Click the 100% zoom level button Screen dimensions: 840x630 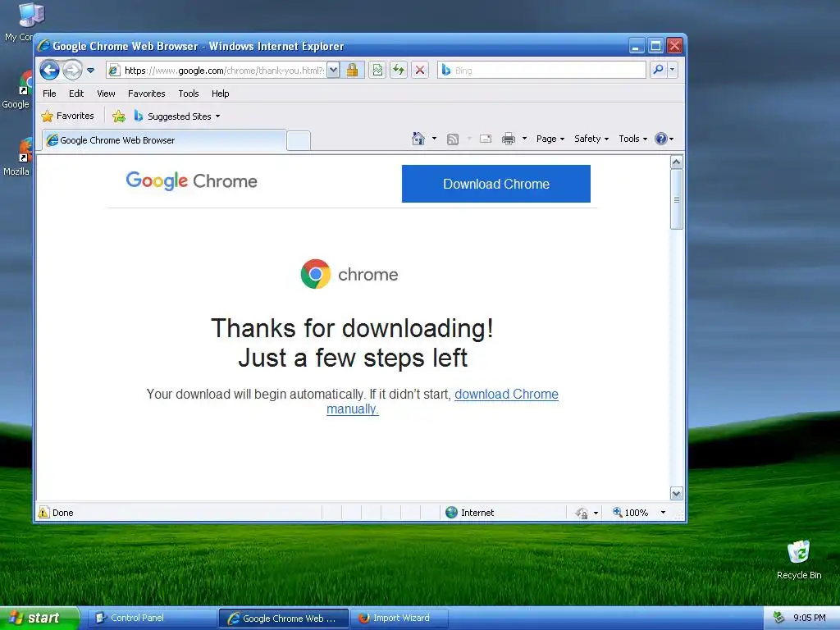[x=631, y=513]
